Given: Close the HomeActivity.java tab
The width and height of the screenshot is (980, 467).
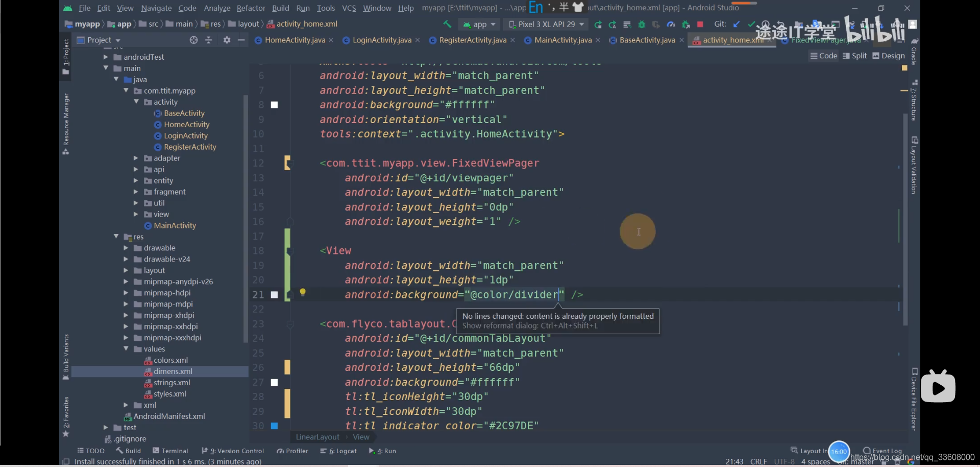Looking at the screenshot, I should point(331,40).
